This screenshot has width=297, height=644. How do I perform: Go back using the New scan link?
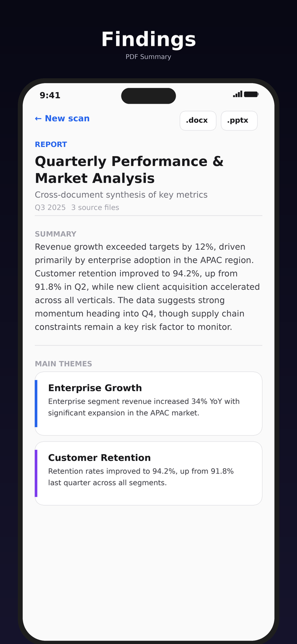[67, 118]
